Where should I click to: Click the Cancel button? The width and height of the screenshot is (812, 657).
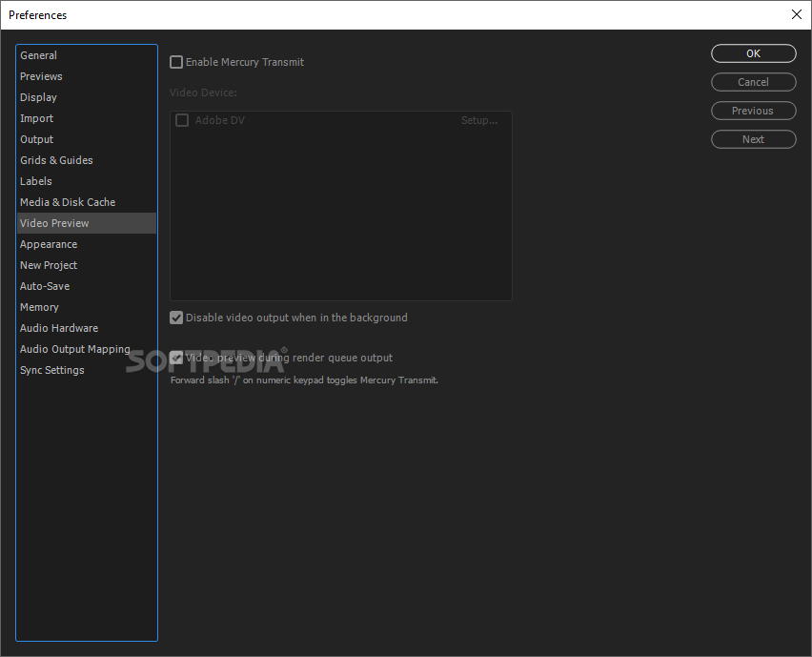coord(754,82)
